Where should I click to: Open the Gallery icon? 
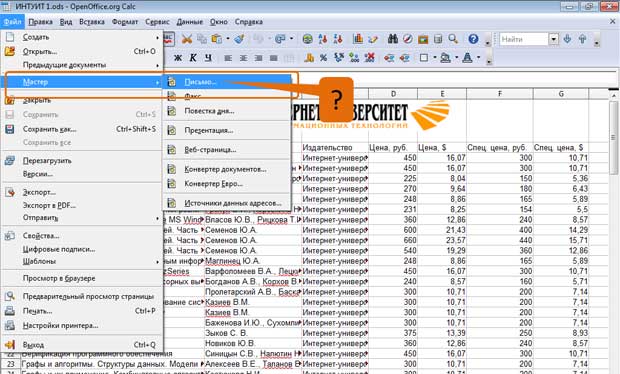(423, 39)
